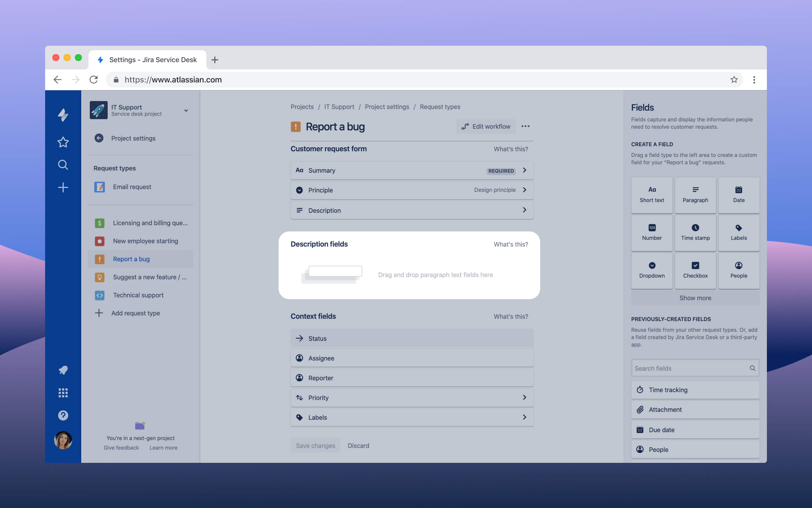Open a new browser tab
The height and width of the screenshot is (508, 812).
tap(215, 60)
